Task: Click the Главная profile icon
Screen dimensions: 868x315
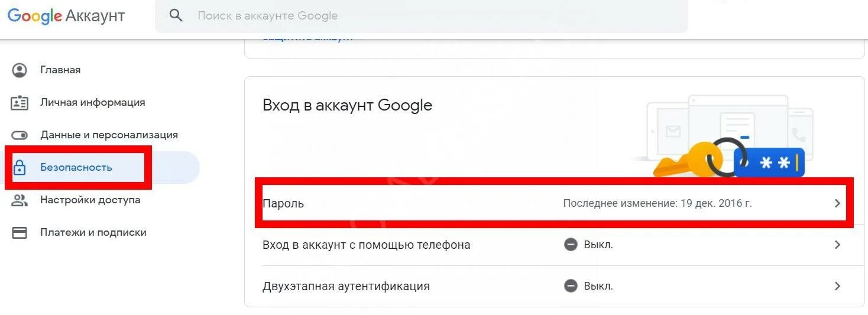Action: pos(20,70)
